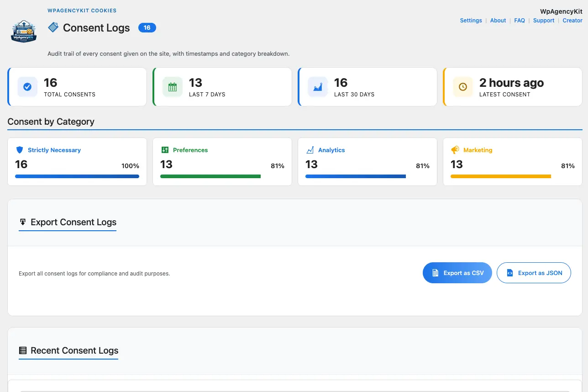Click the 'Audit trail of every consent' description
Viewport: 588px width, 392px height.
[168, 53]
